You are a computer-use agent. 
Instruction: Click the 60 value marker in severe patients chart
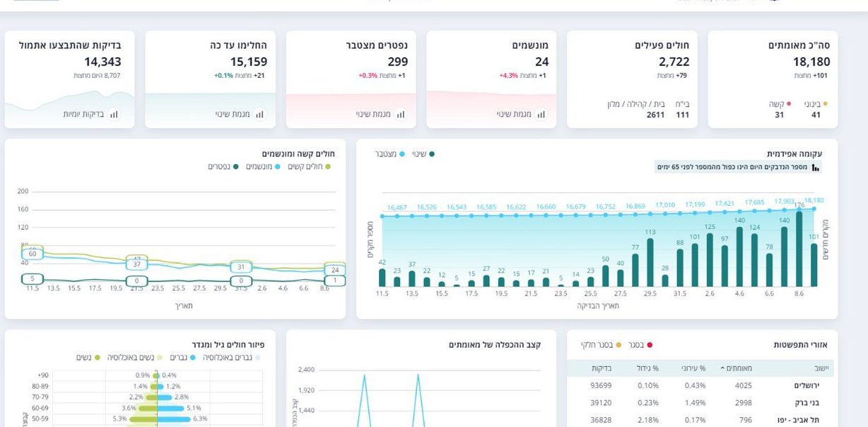coord(33,253)
